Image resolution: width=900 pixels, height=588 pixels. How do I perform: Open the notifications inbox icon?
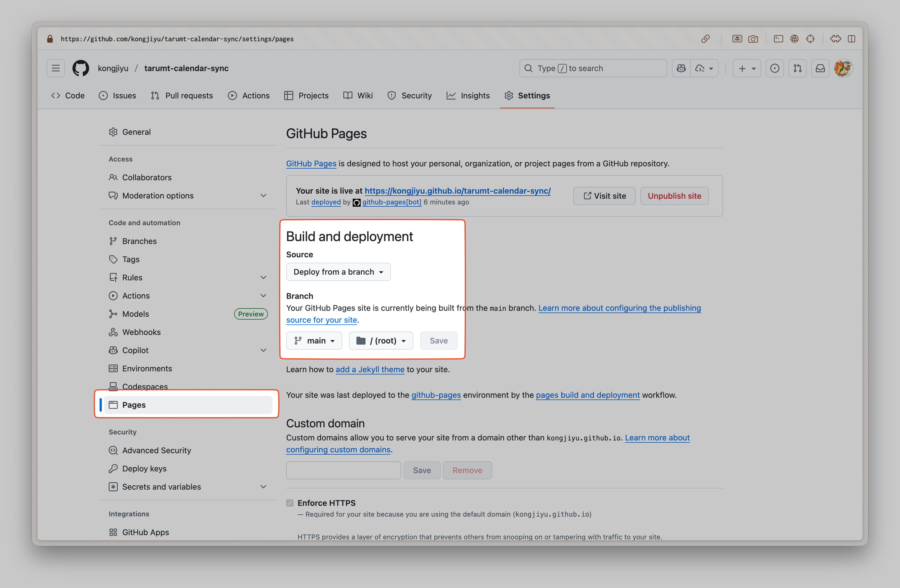pyautogui.click(x=820, y=68)
